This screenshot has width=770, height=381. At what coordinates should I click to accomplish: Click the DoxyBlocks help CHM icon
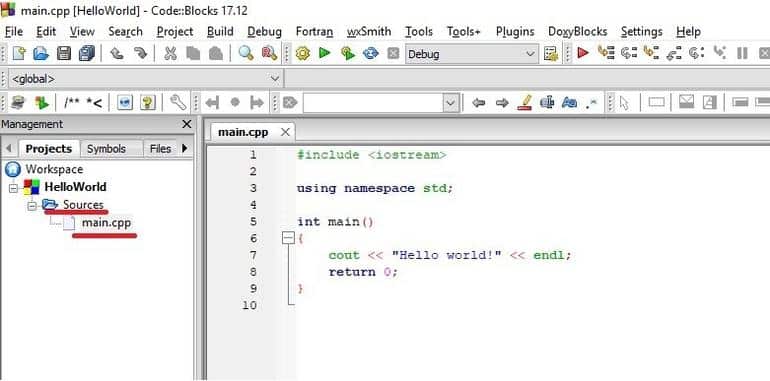click(148, 103)
